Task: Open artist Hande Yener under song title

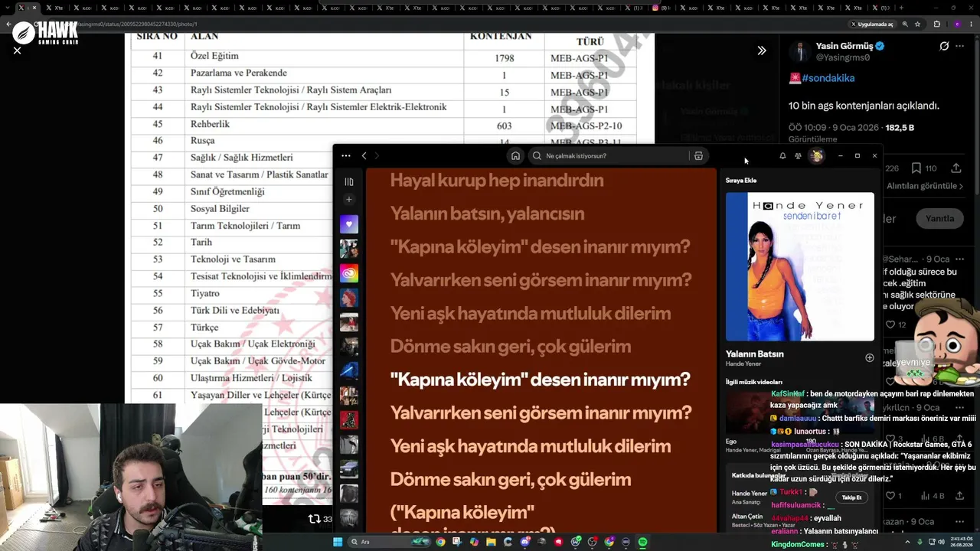Action: 743,364
